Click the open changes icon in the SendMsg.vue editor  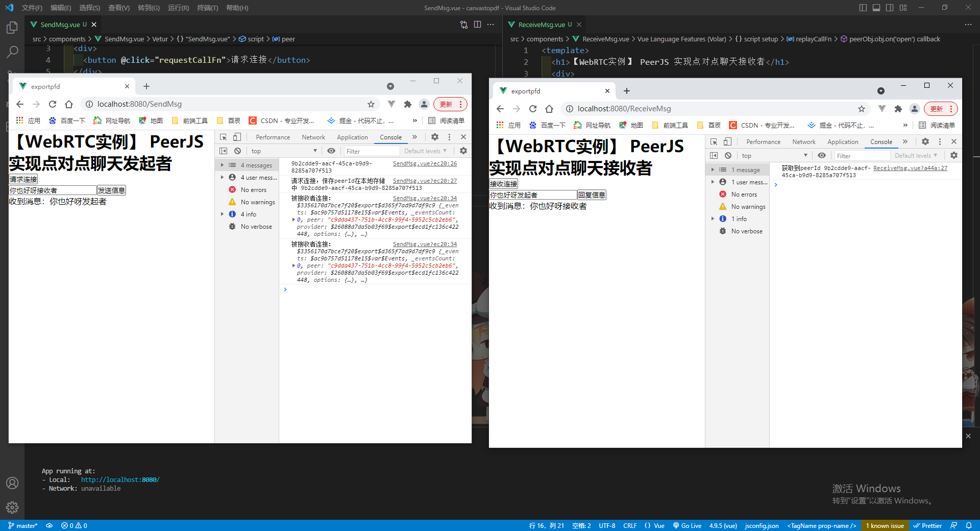coord(464,25)
